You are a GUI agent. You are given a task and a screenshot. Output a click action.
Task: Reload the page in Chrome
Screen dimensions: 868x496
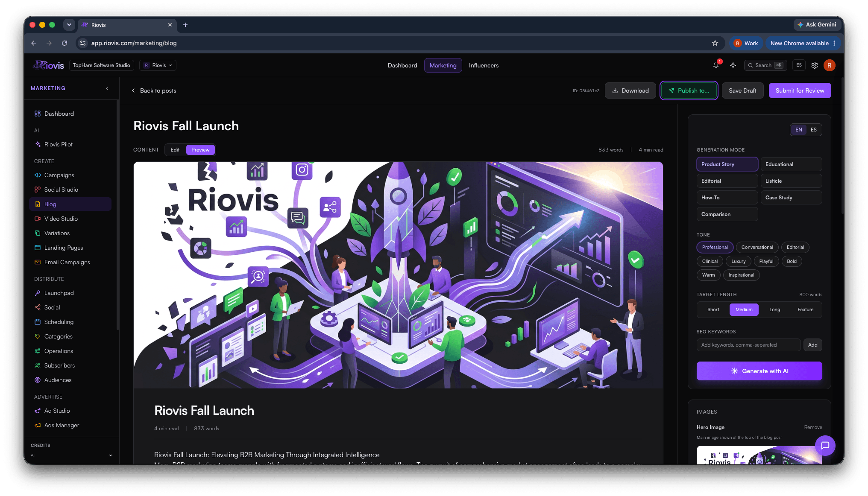[65, 43]
